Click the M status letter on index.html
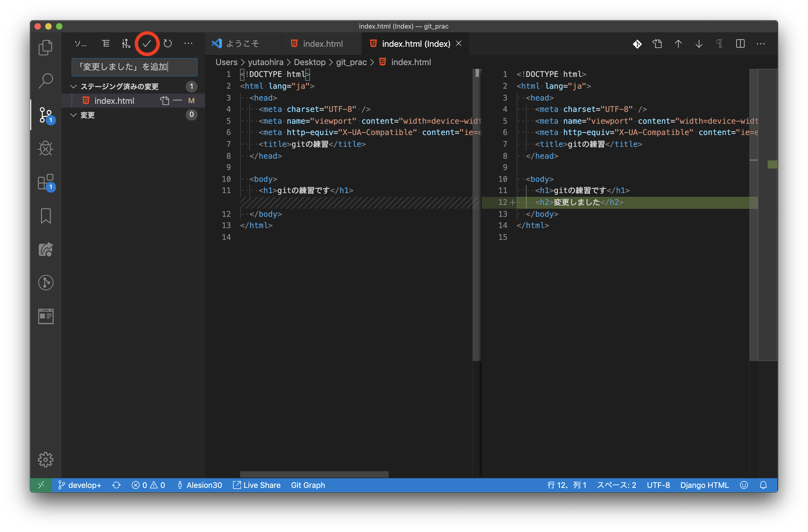 coord(191,101)
